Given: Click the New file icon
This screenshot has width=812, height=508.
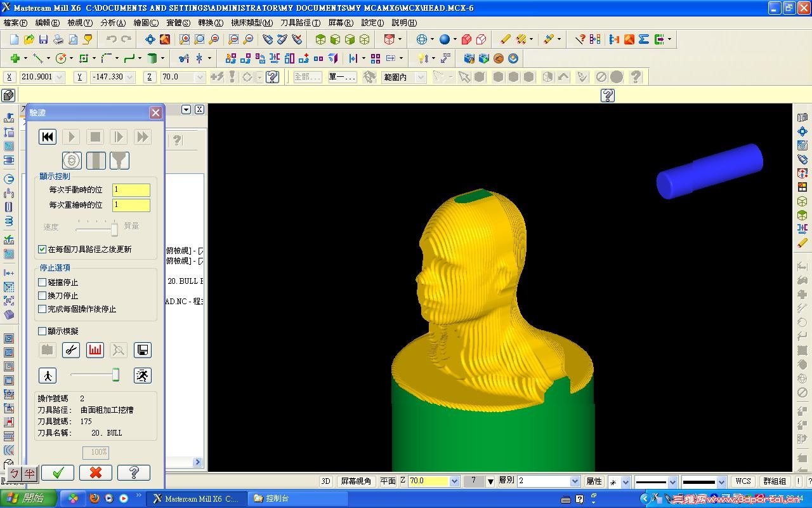Looking at the screenshot, I should 14,39.
